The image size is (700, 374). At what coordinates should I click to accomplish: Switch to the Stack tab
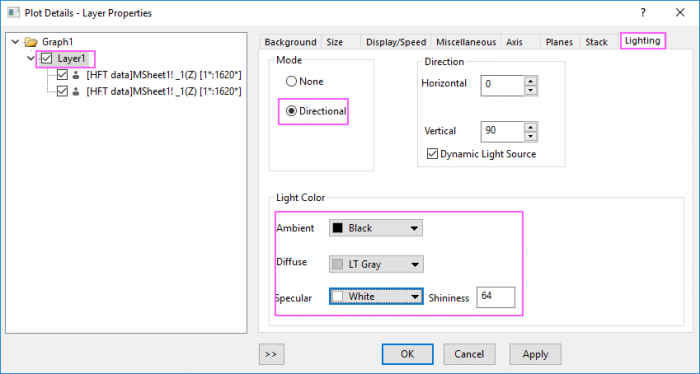click(x=599, y=42)
